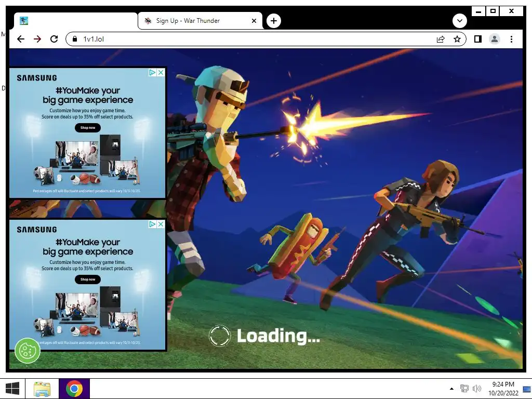
Task: Open the clock showing 9:24 PM
Action: coord(503,389)
